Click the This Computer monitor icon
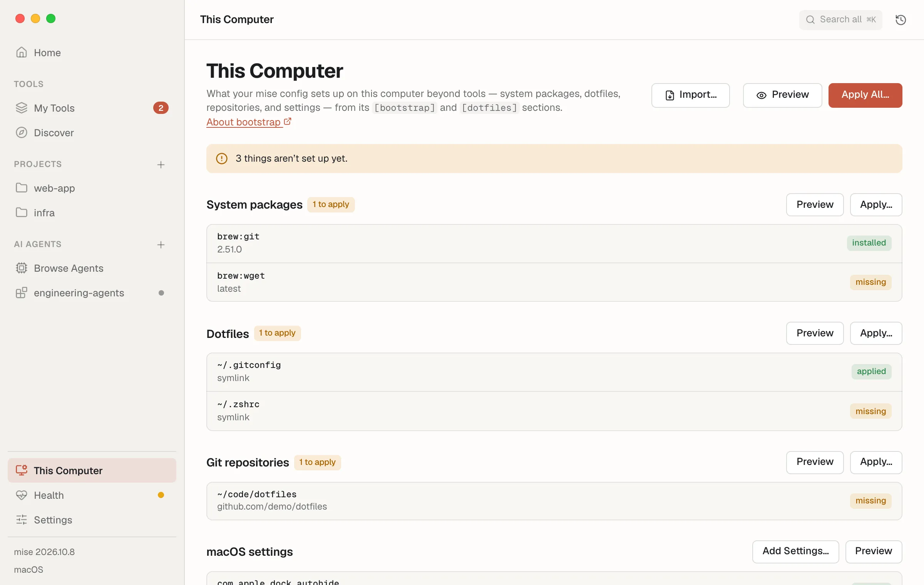 click(x=22, y=470)
